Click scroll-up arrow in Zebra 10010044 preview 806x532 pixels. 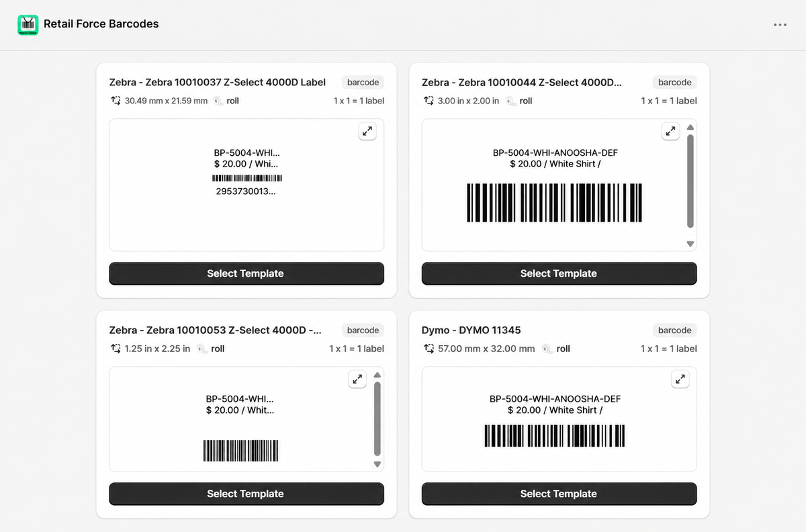(690, 127)
